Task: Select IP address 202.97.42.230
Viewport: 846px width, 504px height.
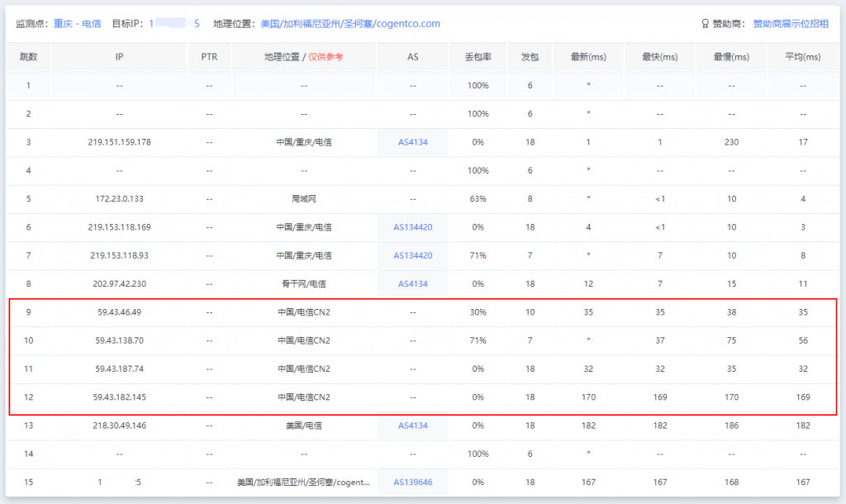Action: click(x=119, y=283)
